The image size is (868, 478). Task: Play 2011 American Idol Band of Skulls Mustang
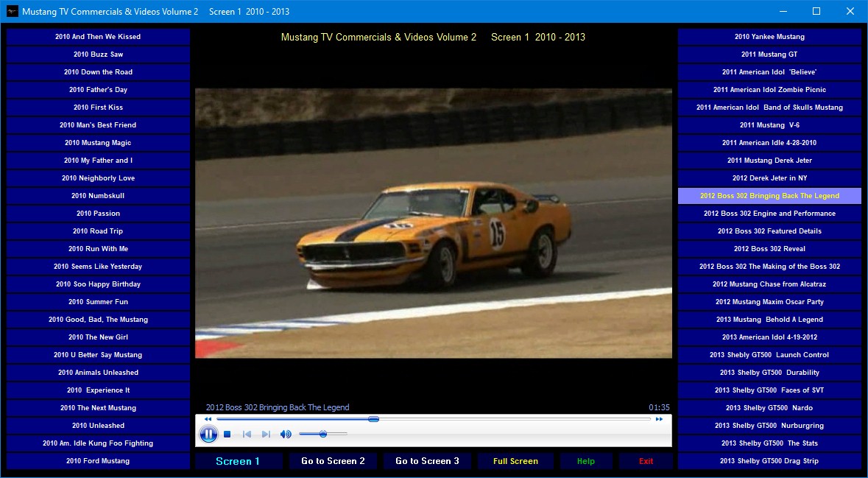pyautogui.click(x=769, y=108)
